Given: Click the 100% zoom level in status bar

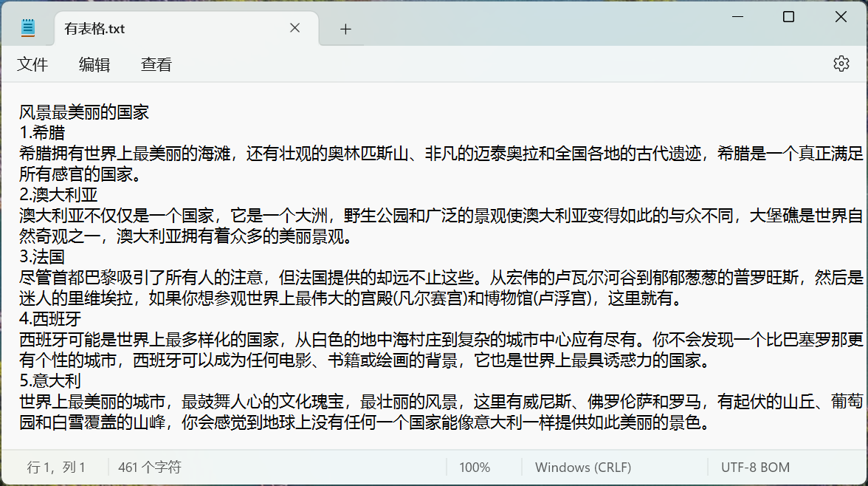Looking at the screenshot, I should 475,467.
